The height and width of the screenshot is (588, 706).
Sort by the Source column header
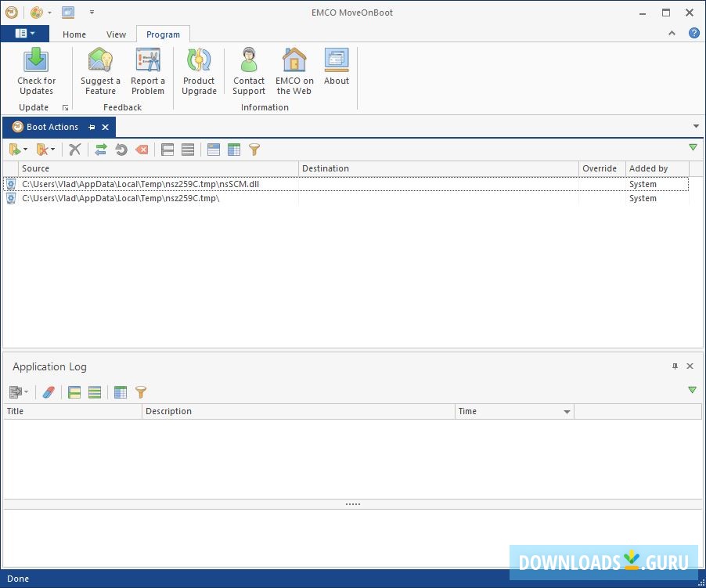coord(158,168)
